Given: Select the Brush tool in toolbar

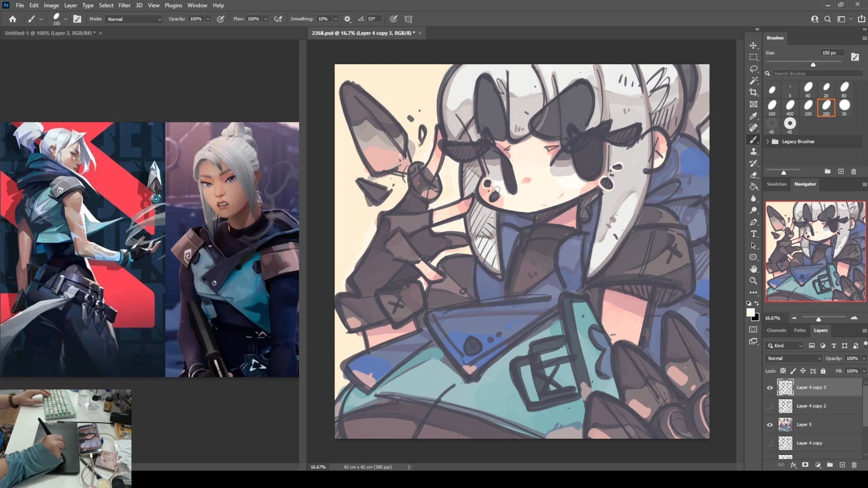Looking at the screenshot, I should [x=753, y=140].
